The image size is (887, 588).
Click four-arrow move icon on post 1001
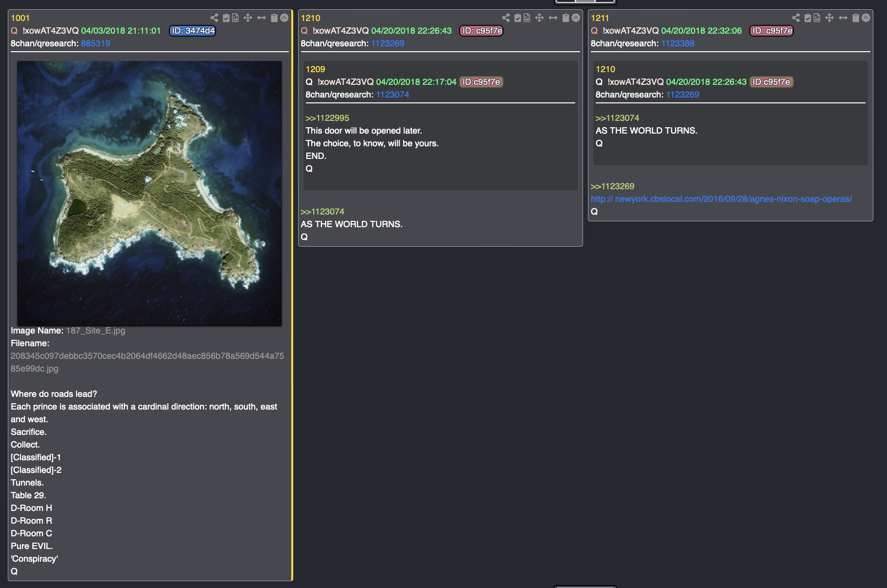point(248,18)
